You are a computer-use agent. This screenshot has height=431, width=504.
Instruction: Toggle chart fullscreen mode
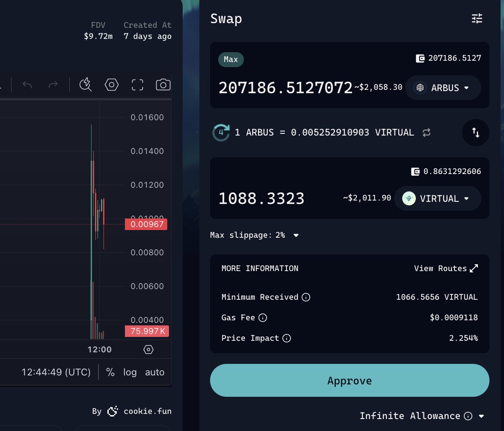pyautogui.click(x=138, y=85)
